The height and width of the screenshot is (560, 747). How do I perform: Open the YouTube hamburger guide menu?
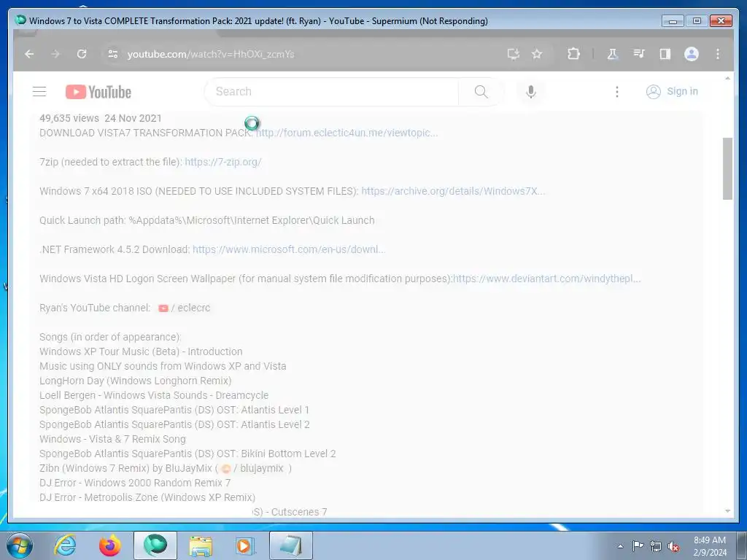pos(39,91)
